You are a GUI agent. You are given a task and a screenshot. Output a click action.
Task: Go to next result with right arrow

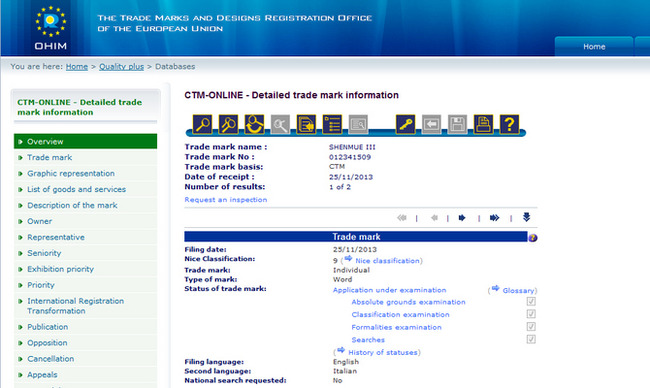[x=462, y=218]
